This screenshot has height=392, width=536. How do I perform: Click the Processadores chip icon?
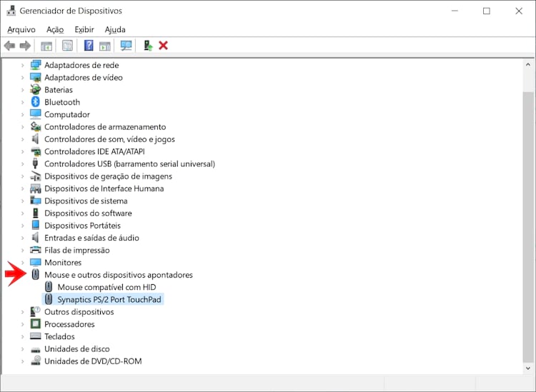[35, 323]
